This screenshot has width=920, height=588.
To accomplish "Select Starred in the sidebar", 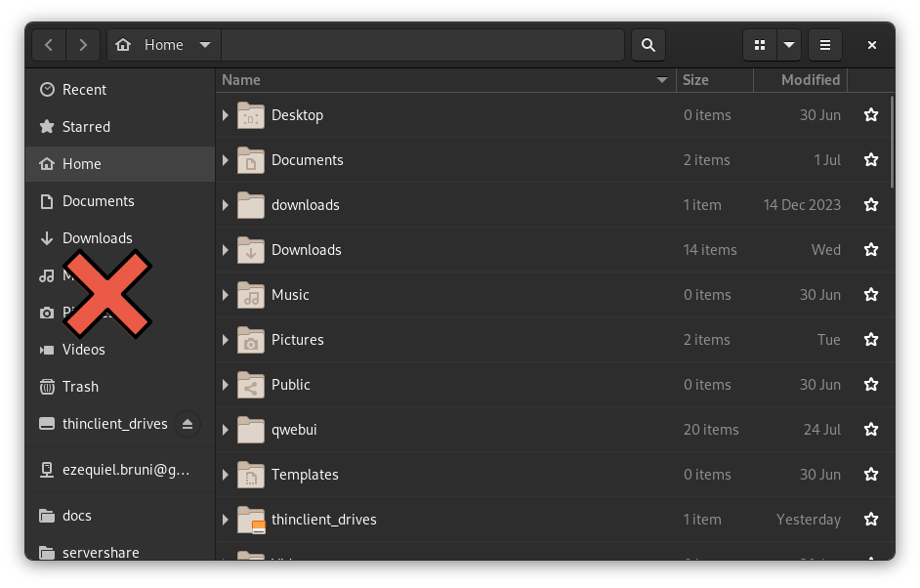I will [86, 126].
